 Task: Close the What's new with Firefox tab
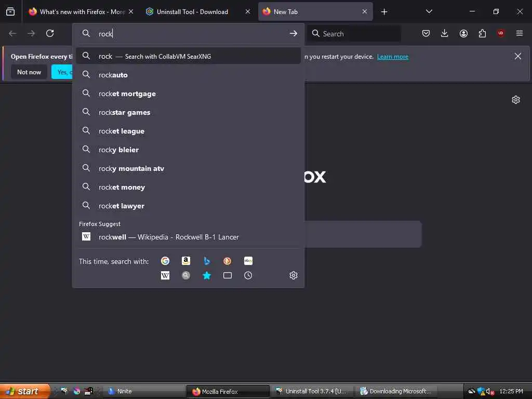tap(131, 12)
